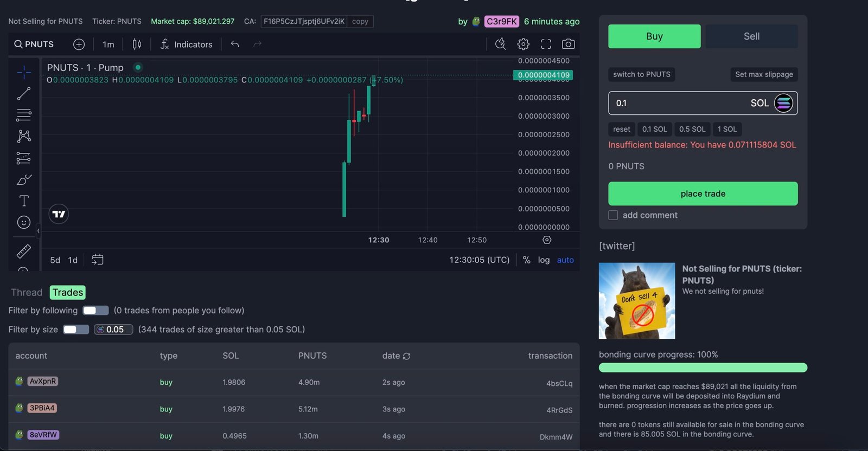The width and height of the screenshot is (868, 451).
Task: Click the place trade button
Action: (x=703, y=194)
